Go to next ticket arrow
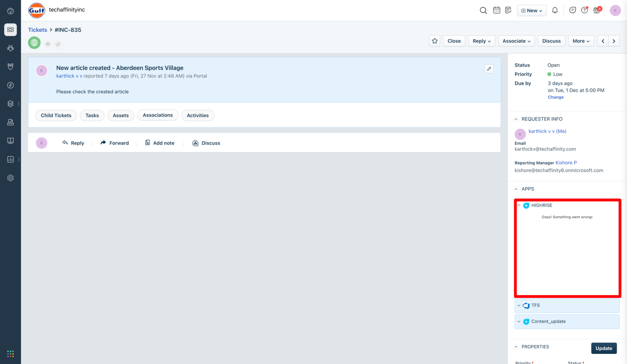The image size is (627, 364). click(x=614, y=41)
